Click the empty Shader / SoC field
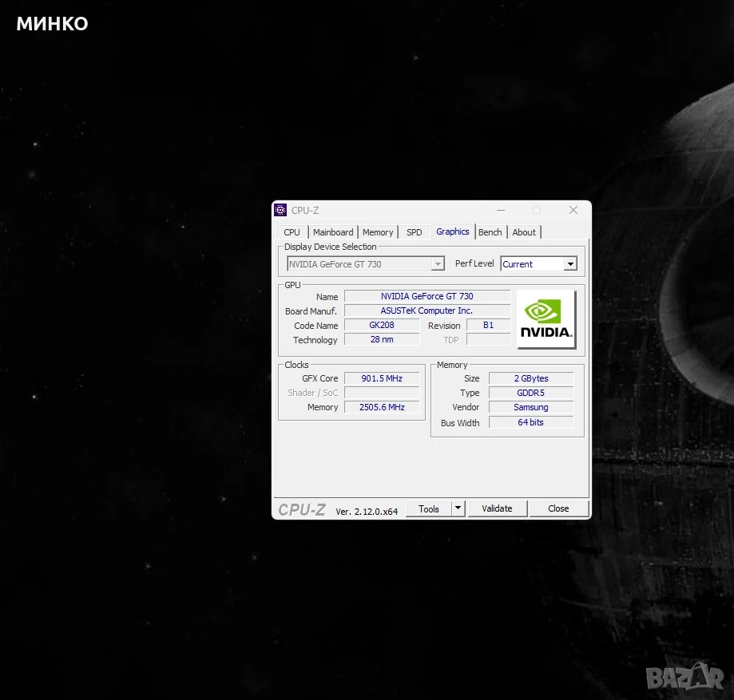The height and width of the screenshot is (700, 734). click(x=382, y=393)
